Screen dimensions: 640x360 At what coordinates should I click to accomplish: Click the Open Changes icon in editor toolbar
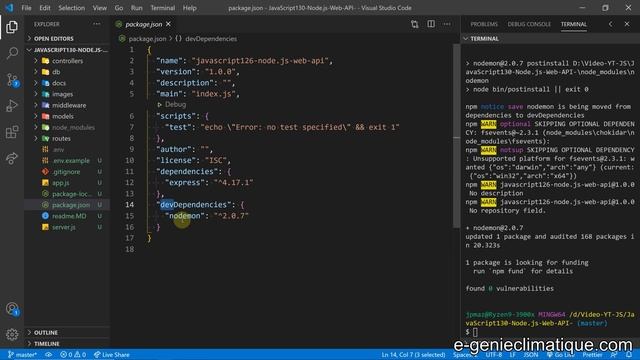pyautogui.click(x=415, y=24)
